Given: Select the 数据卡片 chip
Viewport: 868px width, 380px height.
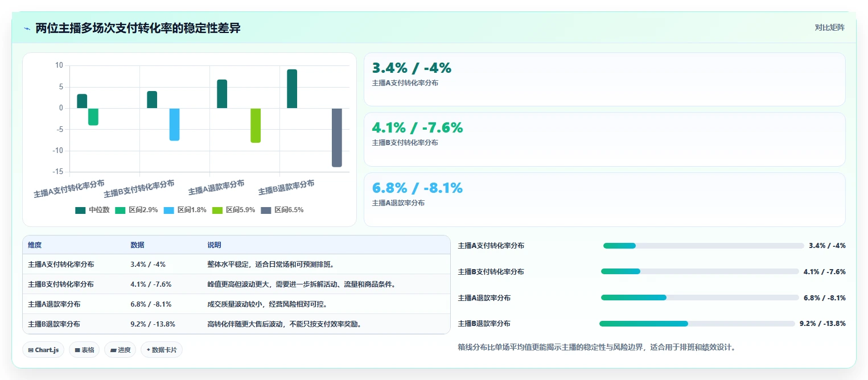Looking at the screenshot, I should pyautogui.click(x=162, y=350).
